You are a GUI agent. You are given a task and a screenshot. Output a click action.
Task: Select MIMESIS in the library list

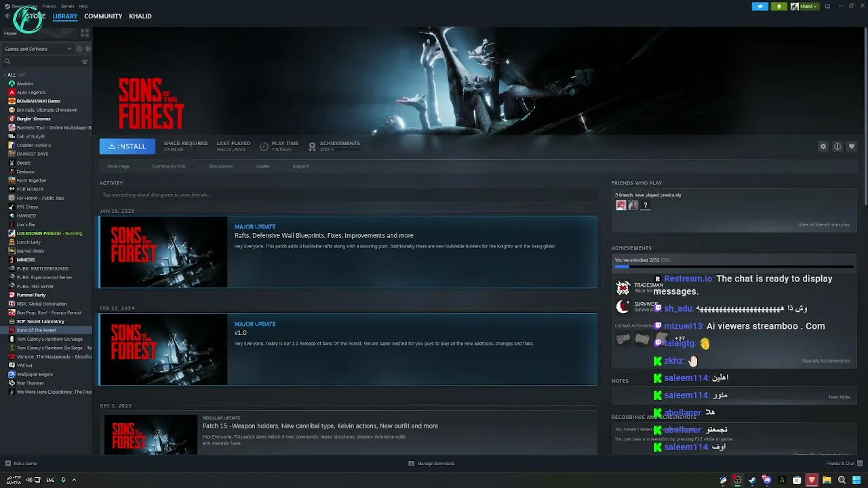26,260
